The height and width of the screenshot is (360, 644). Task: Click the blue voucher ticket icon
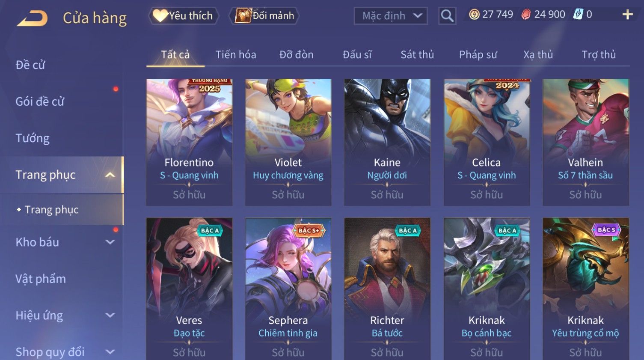[x=578, y=14]
